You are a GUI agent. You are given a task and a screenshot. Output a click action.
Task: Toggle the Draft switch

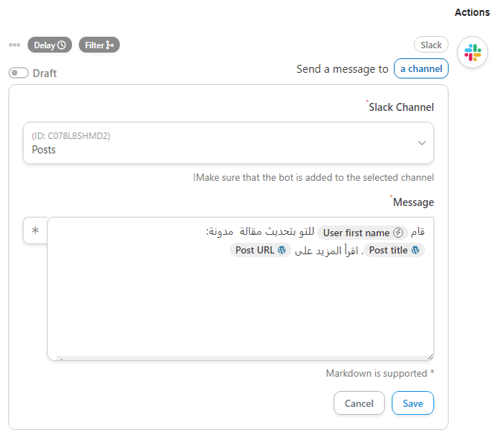point(19,73)
